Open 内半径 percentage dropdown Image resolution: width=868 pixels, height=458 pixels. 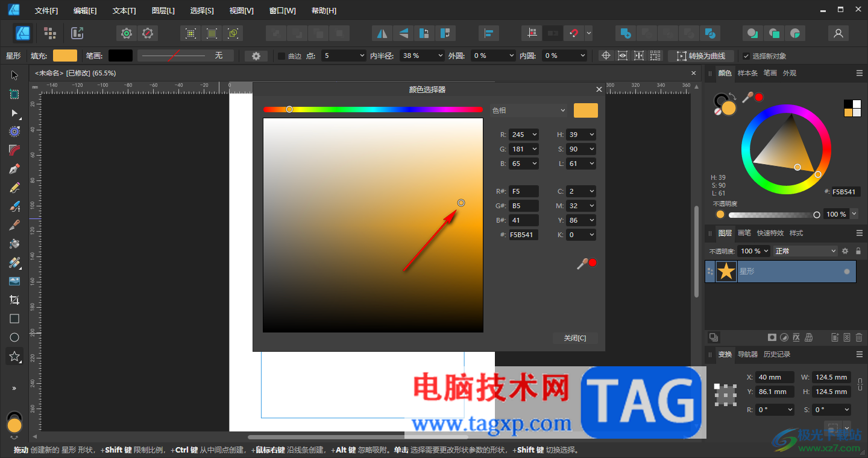pyautogui.click(x=440, y=56)
